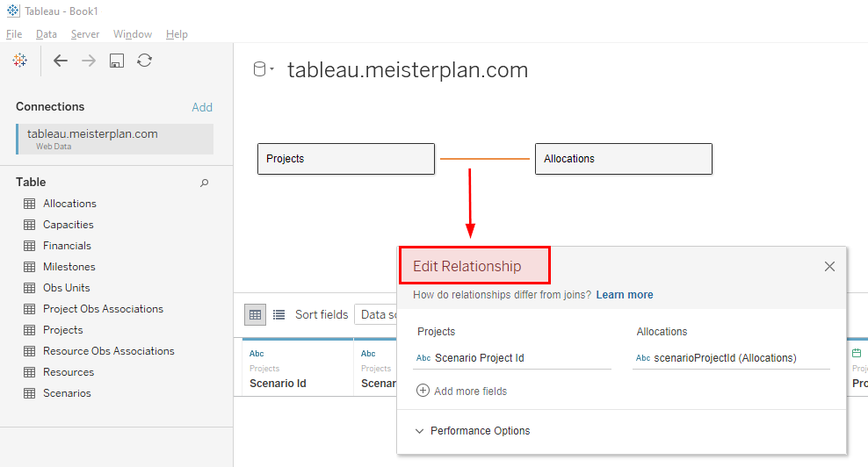
Task: Select Projects in the table list
Action: 63,330
